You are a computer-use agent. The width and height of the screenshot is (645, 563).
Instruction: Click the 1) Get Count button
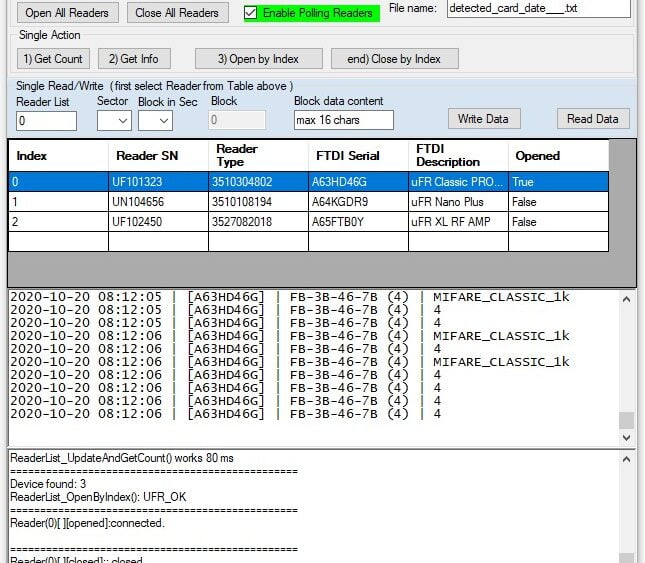coord(53,59)
